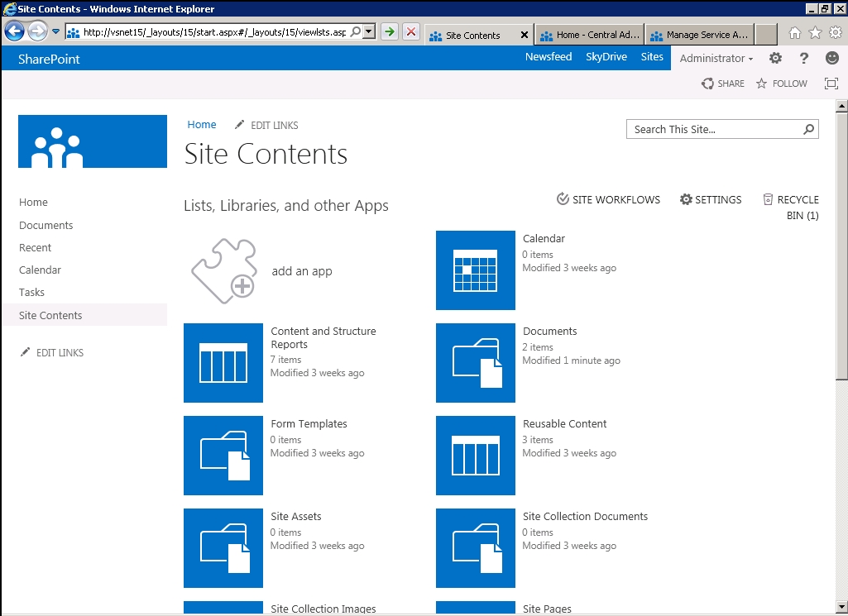Expand the Administrator user menu
848x616 pixels.
(x=716, y=59)
